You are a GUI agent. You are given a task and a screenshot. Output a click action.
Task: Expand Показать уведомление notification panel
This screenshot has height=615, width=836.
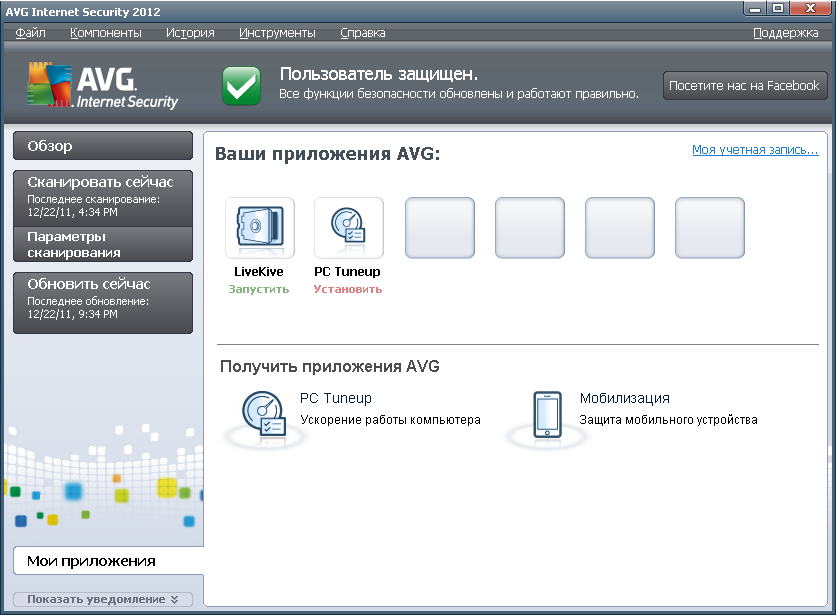(x=103, y=599)
